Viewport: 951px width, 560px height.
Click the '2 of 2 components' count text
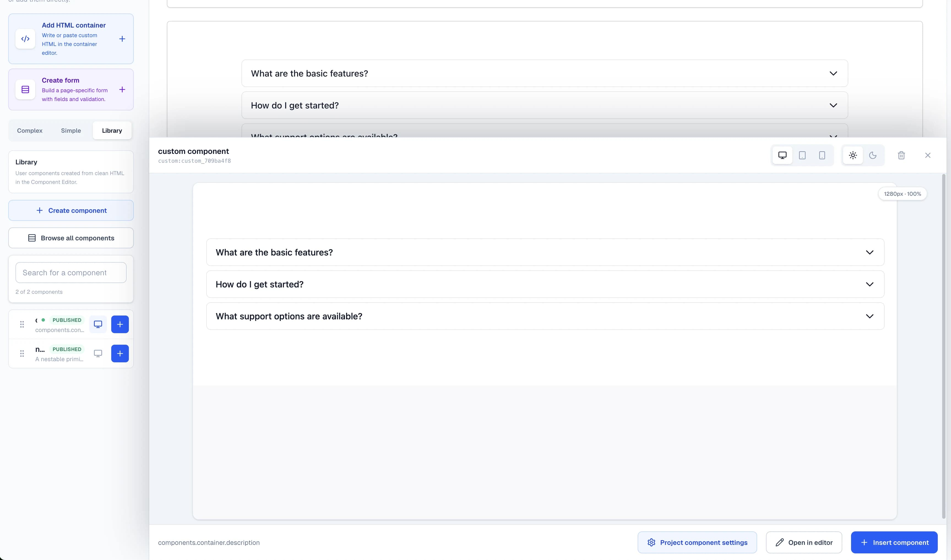tap(39, 292)
